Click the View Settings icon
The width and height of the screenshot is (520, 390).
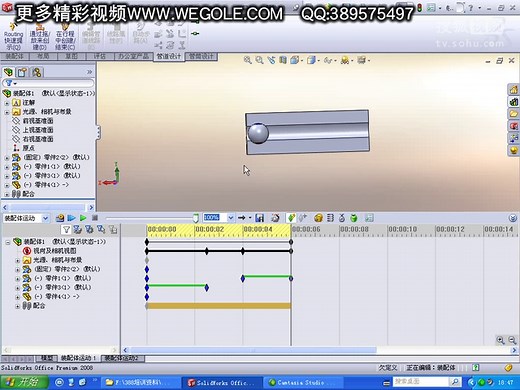click(362, 60)
